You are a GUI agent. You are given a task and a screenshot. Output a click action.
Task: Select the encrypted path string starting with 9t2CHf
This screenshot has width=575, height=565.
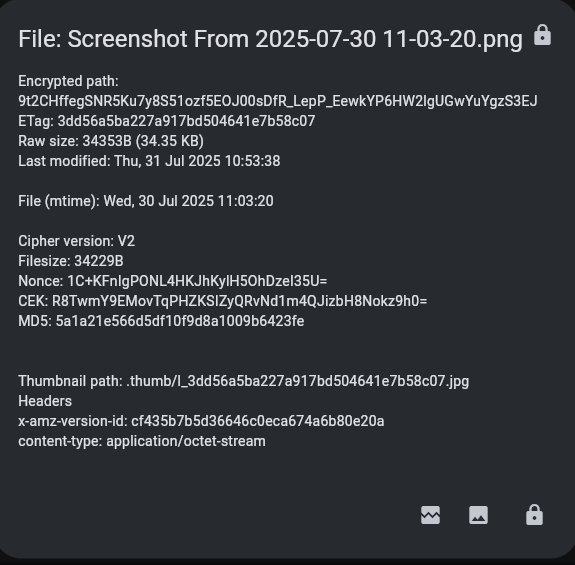coord(278,101)
